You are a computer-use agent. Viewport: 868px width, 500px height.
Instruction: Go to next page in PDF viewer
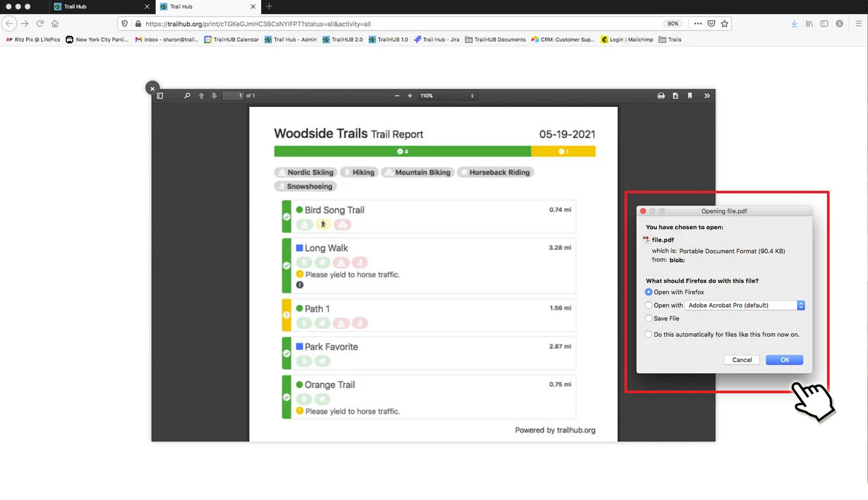pos(214,96)
